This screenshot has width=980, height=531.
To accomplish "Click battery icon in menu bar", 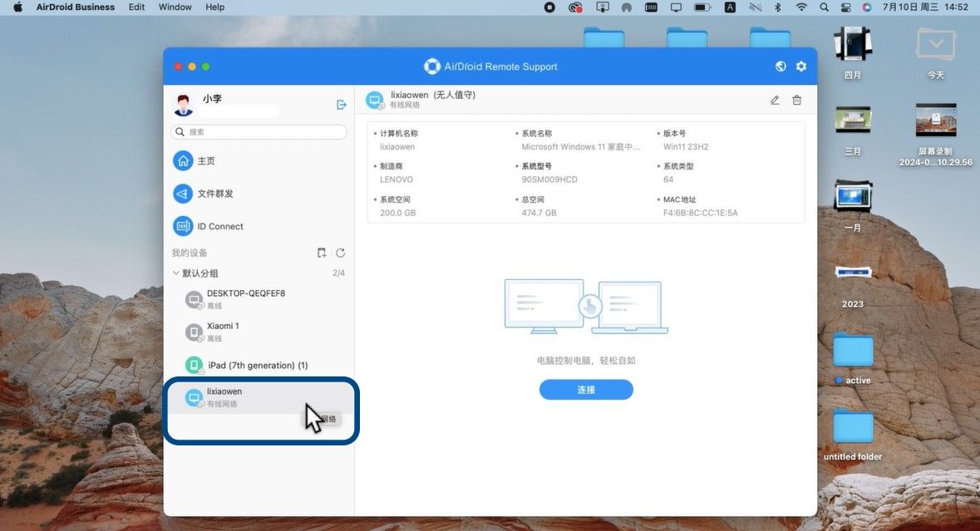I will click(702, 7).
